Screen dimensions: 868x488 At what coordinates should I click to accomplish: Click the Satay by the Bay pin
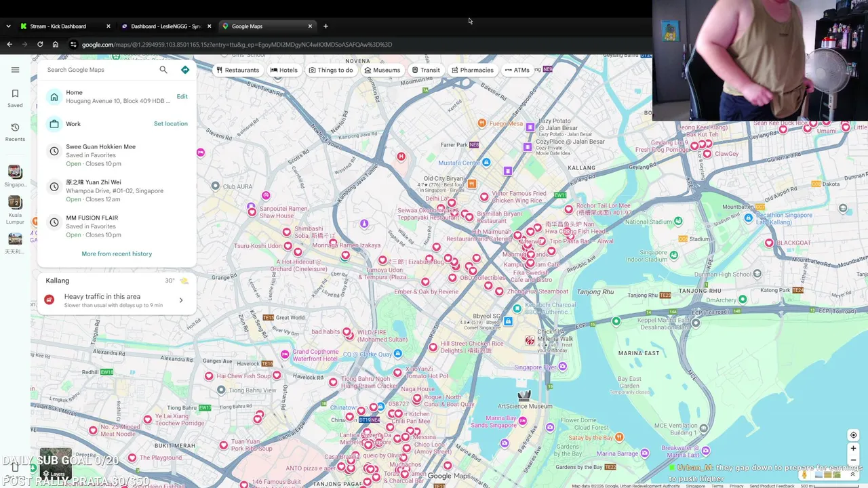619,437
